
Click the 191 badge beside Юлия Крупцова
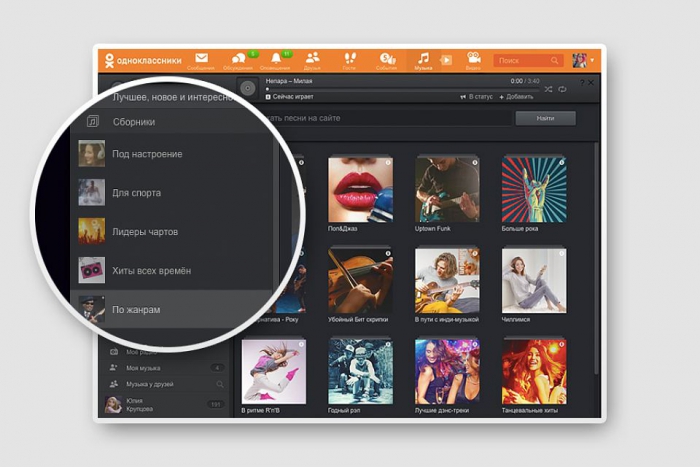click(216, 404)
